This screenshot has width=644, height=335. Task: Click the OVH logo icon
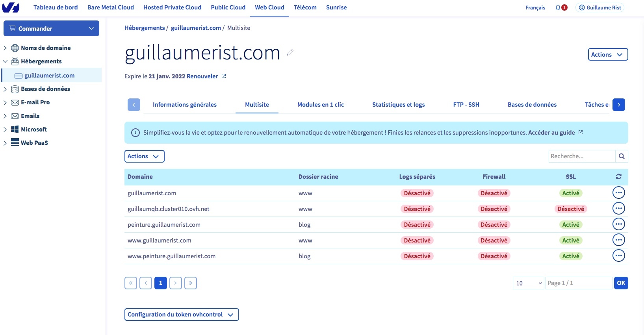pos(11,7)
